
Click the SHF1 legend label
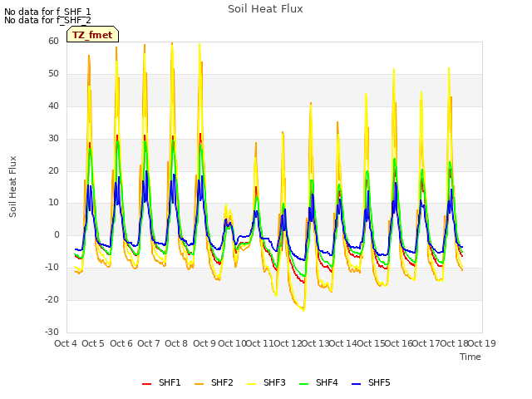click(x=170, y=383)
